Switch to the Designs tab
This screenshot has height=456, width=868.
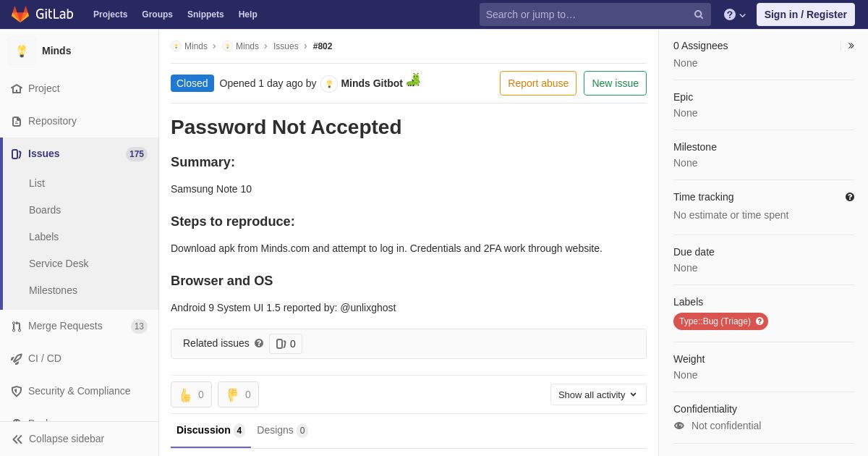pyautogui.click(x=282, y=430)
